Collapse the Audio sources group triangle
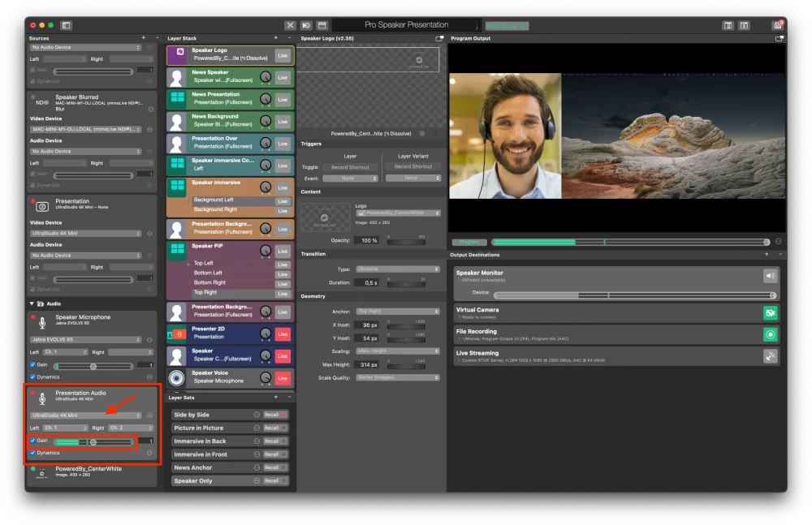This screenshot has height=525, width=812. click(x=32, y=304)
